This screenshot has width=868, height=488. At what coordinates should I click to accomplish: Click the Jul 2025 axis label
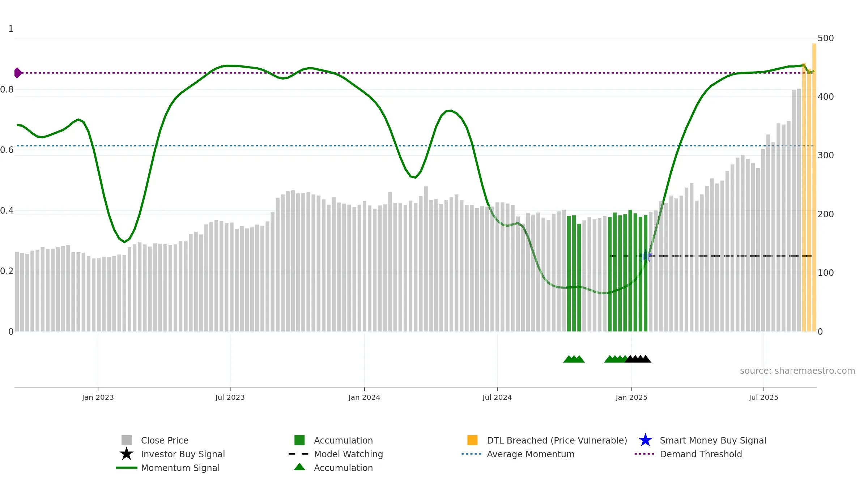click(763, 397)
